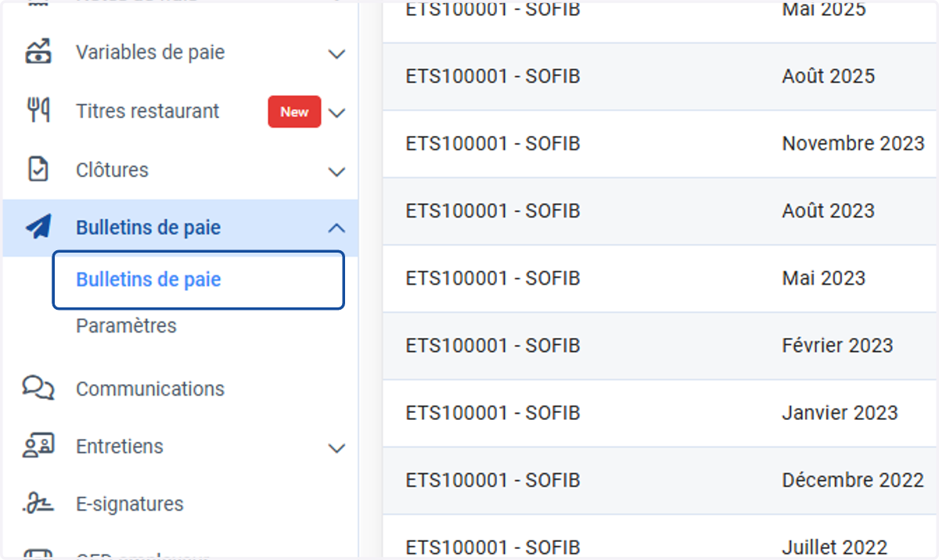This screenshot has width=939, height=560.
Task: Click the Janvier 2023 period cell
Action: 840,412
